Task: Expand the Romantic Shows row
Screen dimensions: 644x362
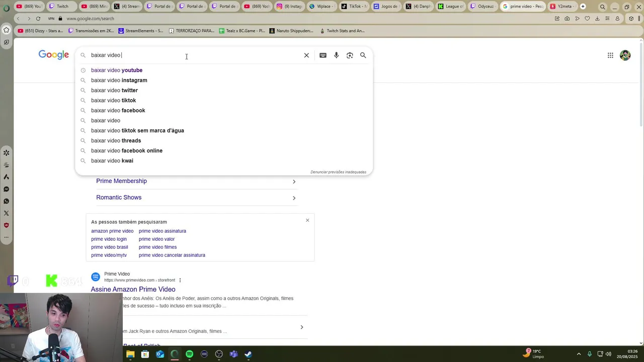Action: pos(196,198)
